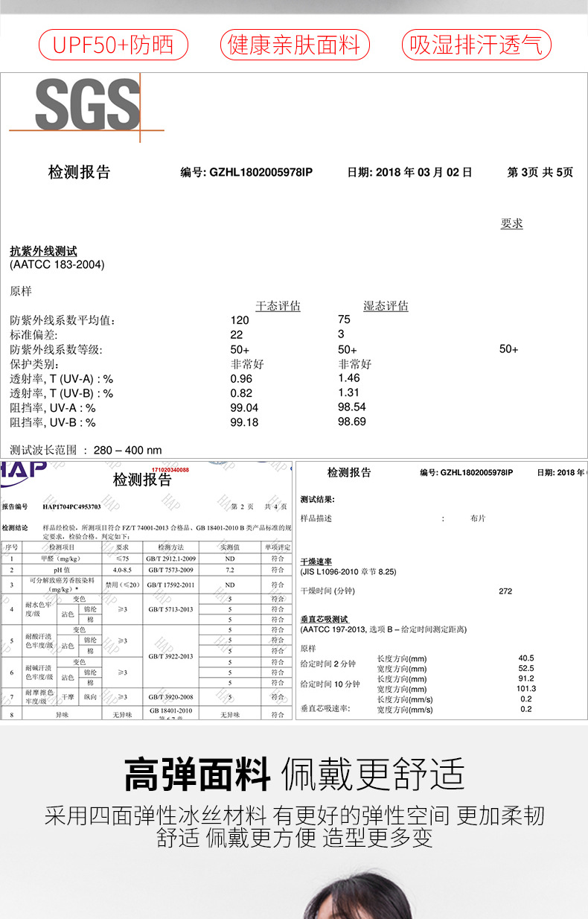Click the 吸湿排汗透气 red badge

click(x=476, y=45)
